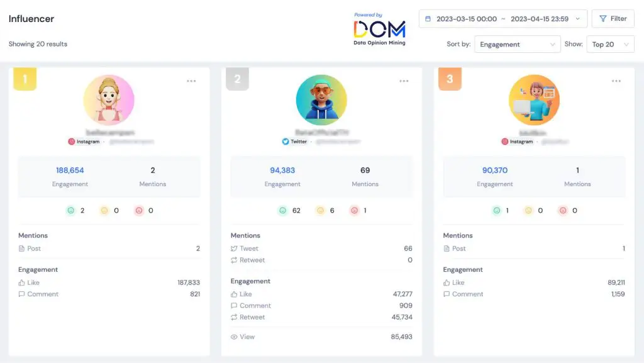Click the start date 2023-03-15 00:00 field
The width and height of the screenshot is (644, 363).
click(x=466, y=19)
